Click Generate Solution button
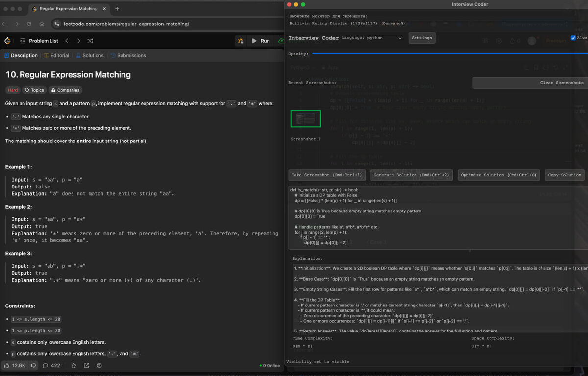The width and height of the screenshot is (588, 376). click(411, 175)
